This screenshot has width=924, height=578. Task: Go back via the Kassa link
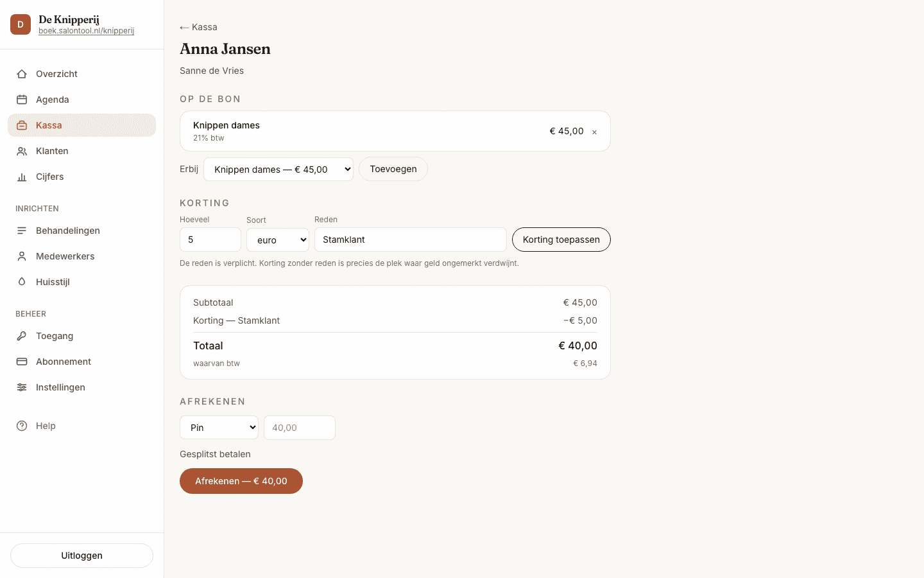click(x=198, y=27)
